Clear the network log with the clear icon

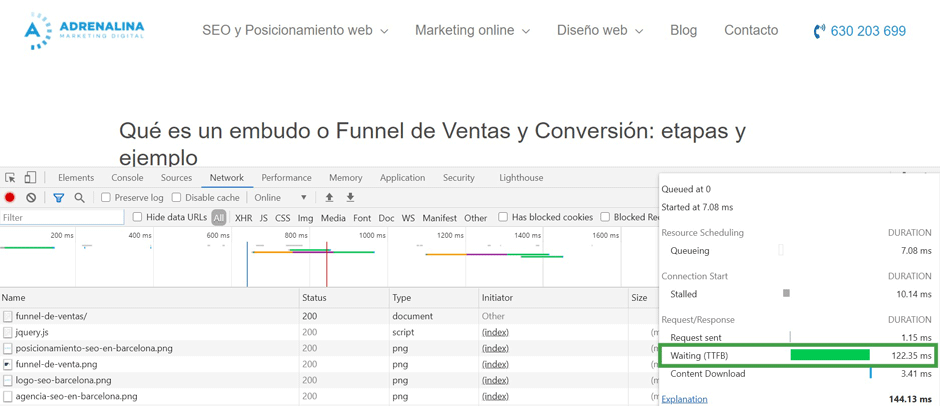coord(31,197)
